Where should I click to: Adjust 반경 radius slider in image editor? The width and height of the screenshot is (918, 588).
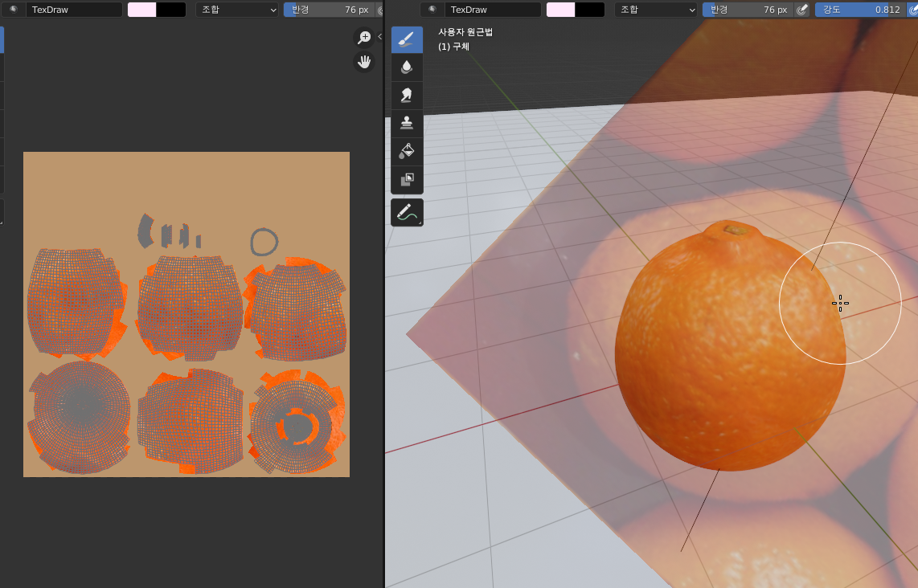click(330, 10)
